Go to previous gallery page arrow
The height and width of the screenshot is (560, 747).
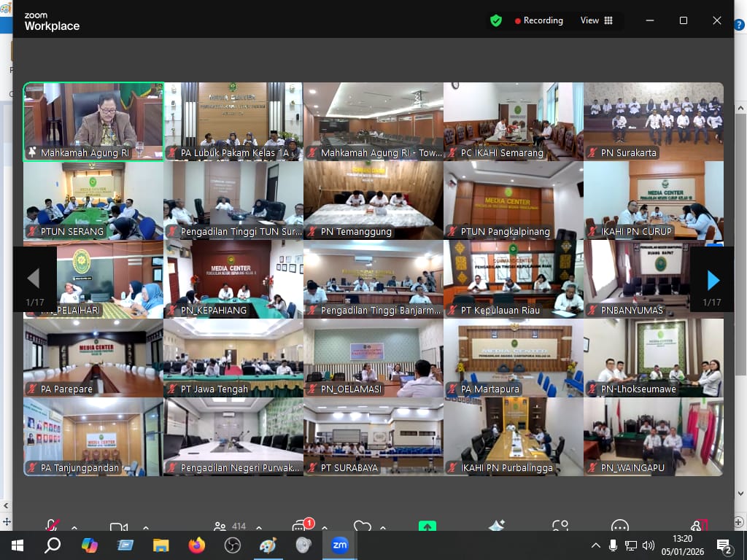click(x=34, y=279)
